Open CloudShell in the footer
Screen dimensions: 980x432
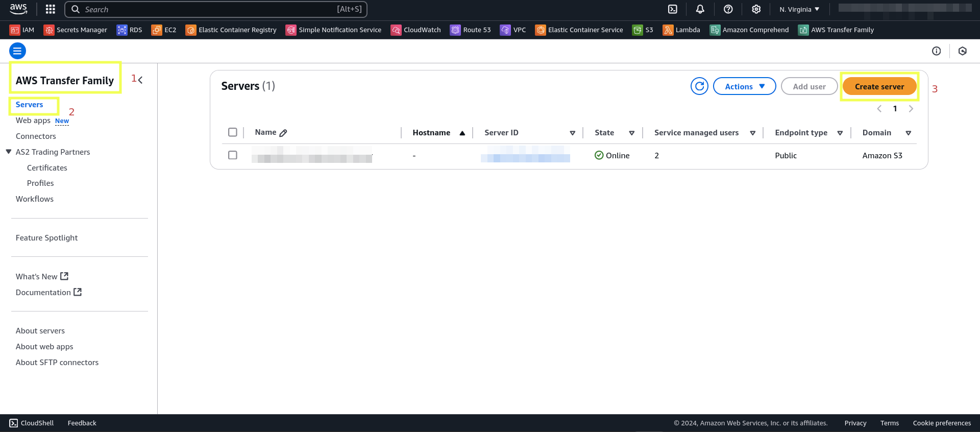(32, 423)
